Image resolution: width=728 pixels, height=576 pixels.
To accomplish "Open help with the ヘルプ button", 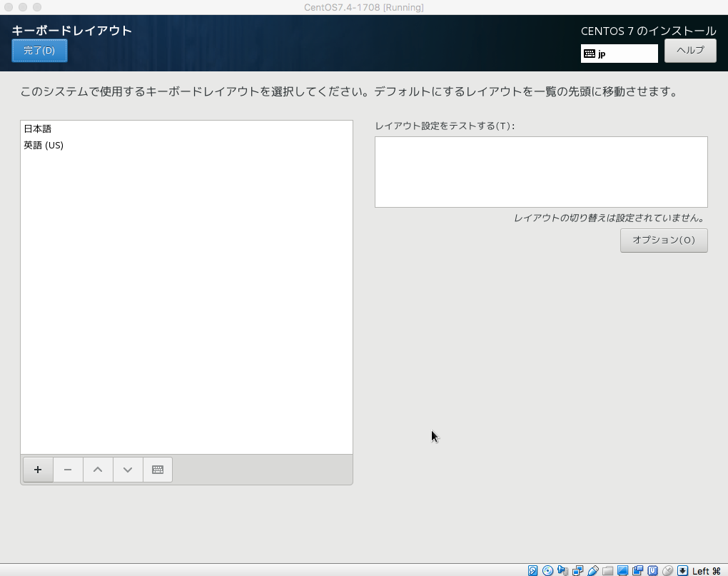I will click(689, 50).
